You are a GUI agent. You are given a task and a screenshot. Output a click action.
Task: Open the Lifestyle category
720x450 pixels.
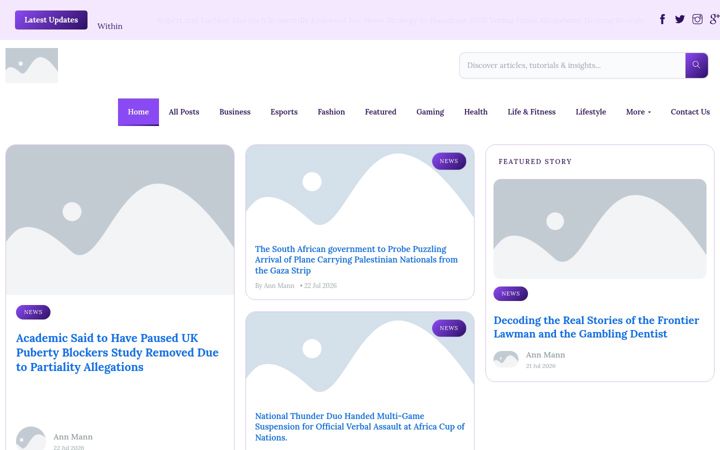(x=591, y=112)
